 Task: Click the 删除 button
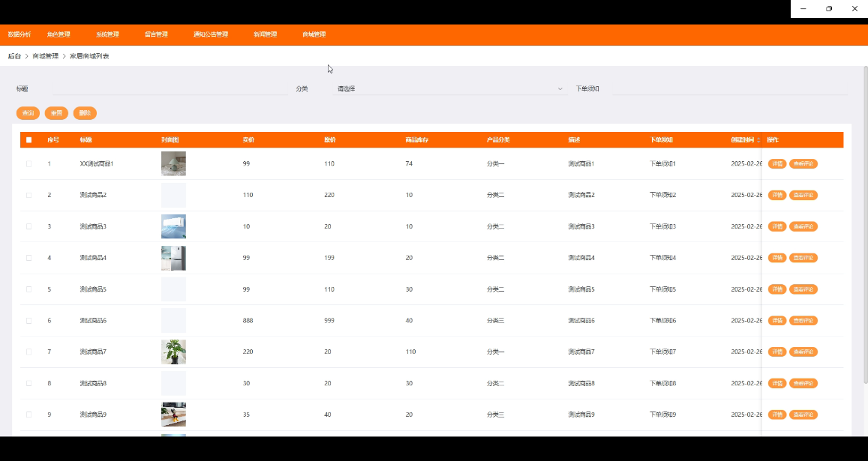(85, 113)
